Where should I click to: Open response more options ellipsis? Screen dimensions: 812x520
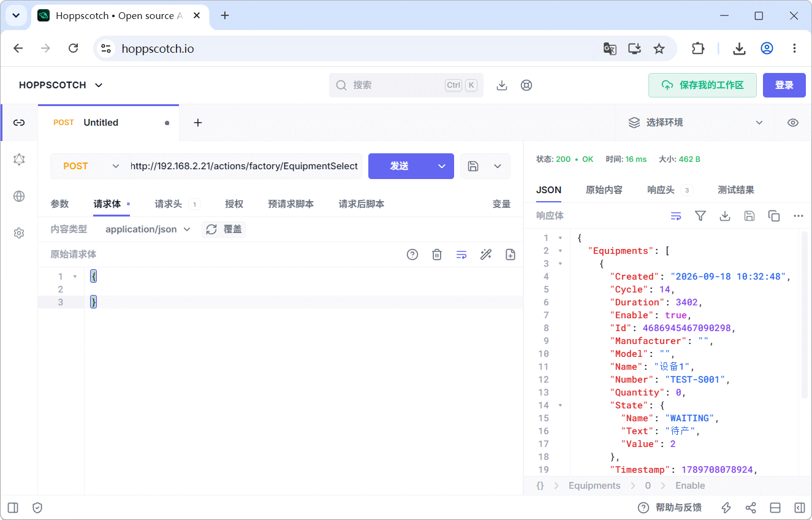click(799, 216)
